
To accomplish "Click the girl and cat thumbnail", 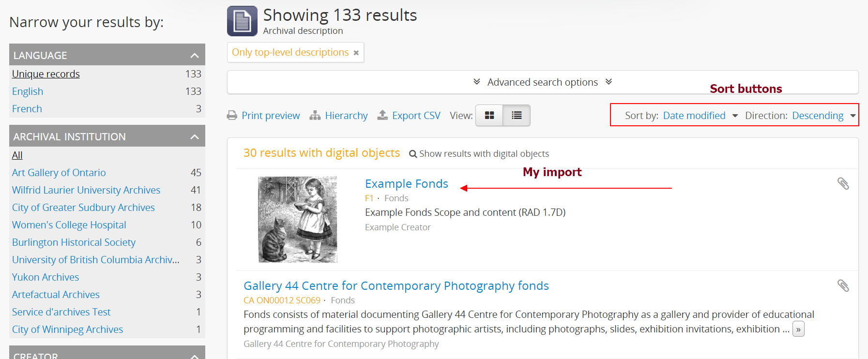I will click(x=298, y=219).
